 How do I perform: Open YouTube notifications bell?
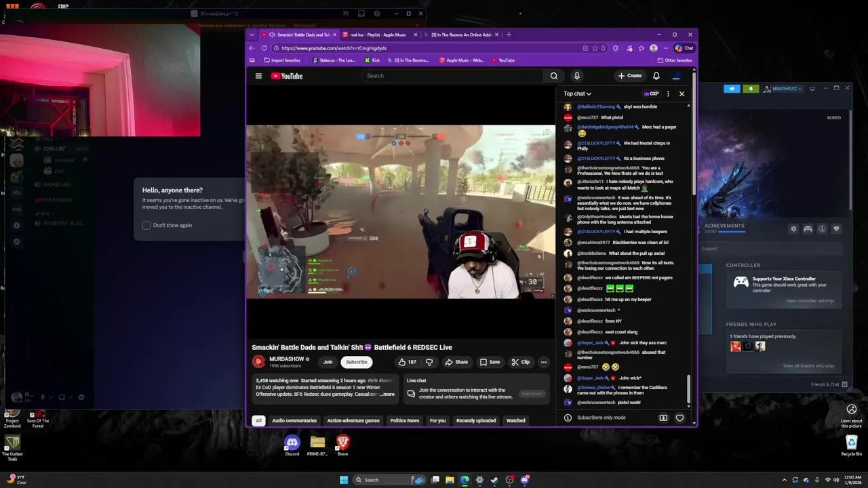(656, 76)
